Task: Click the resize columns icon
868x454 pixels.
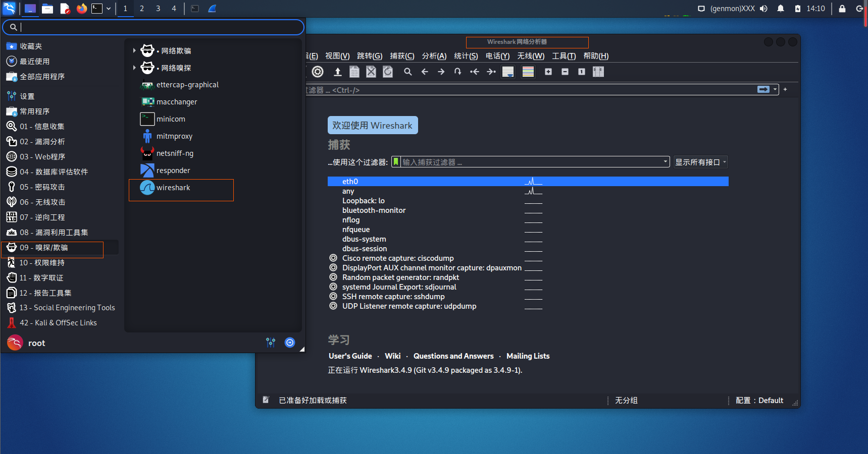Action: [598, 72]
